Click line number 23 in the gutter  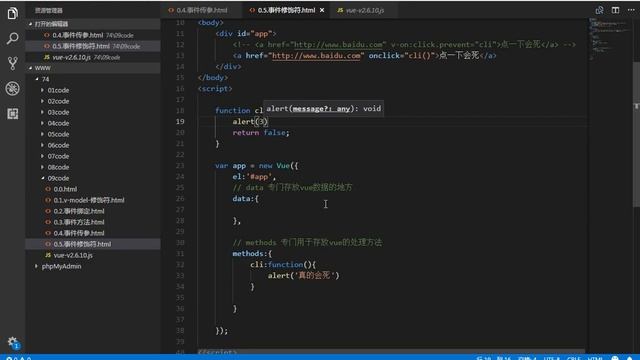coord(180,166)
